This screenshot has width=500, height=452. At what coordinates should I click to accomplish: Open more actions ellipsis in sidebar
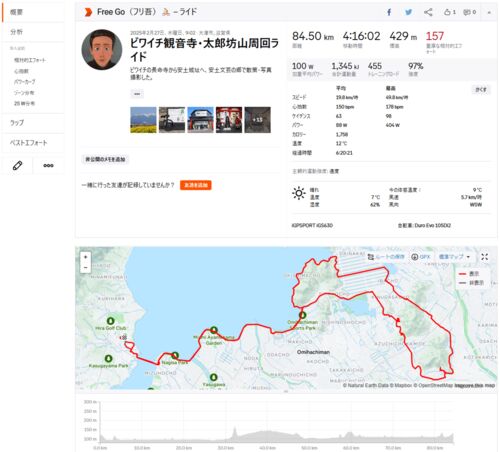coord(48,165)
